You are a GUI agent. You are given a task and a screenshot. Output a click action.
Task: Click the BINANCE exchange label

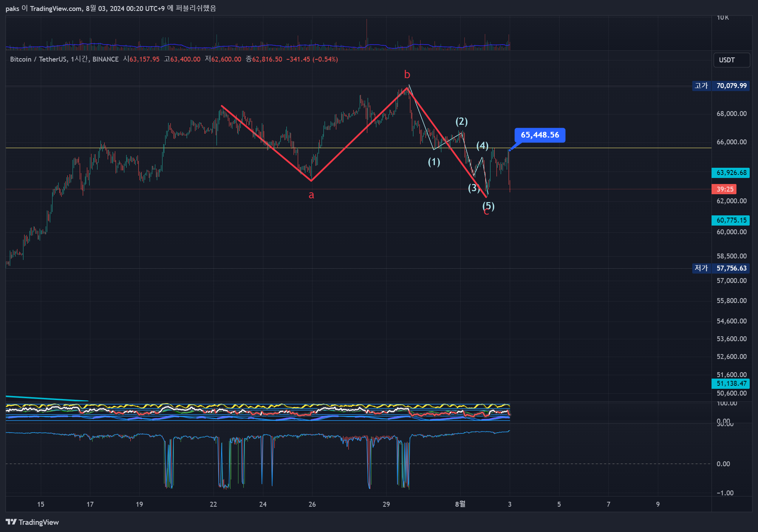[x=105, y=59]
